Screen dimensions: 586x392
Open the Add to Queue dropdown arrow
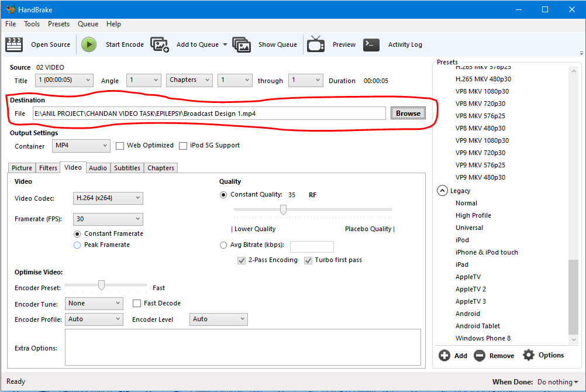point(225,44)
